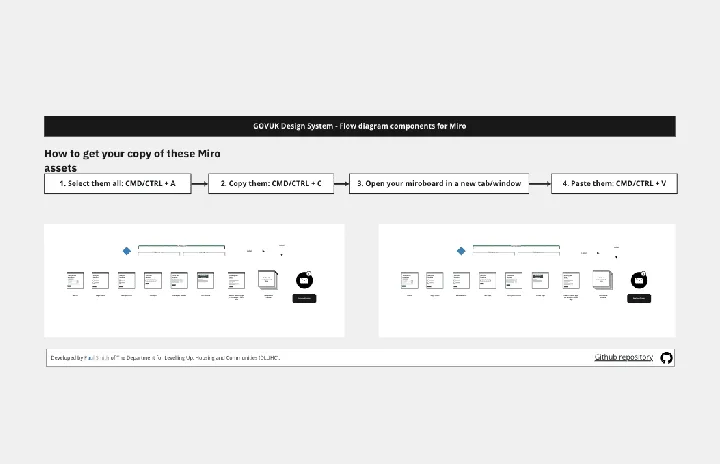Image resolution: width=720 pixels, height=464 pixels.
Task: Click the black button under right frame's email icon
Action: (639, 299)
